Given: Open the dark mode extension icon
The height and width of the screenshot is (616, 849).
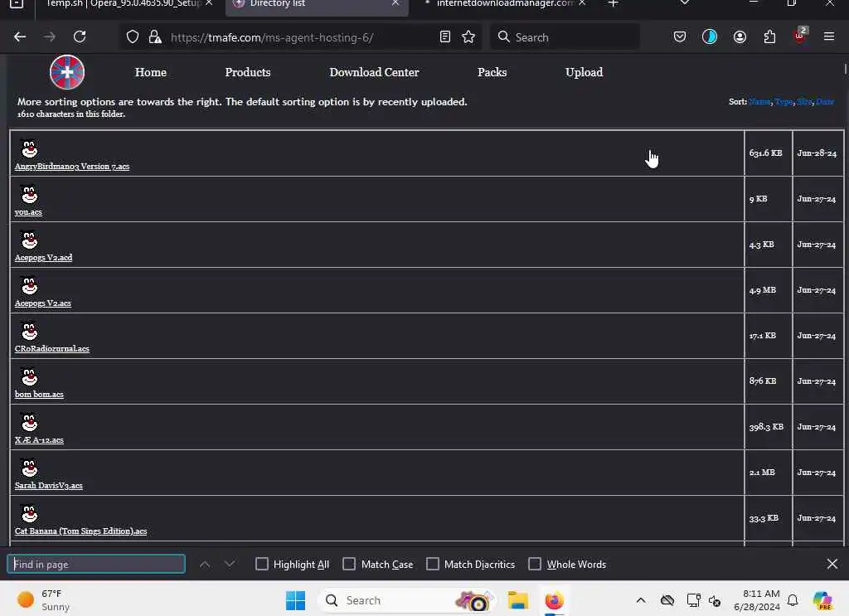Looking at the screenshot, I should click(710, 36).
